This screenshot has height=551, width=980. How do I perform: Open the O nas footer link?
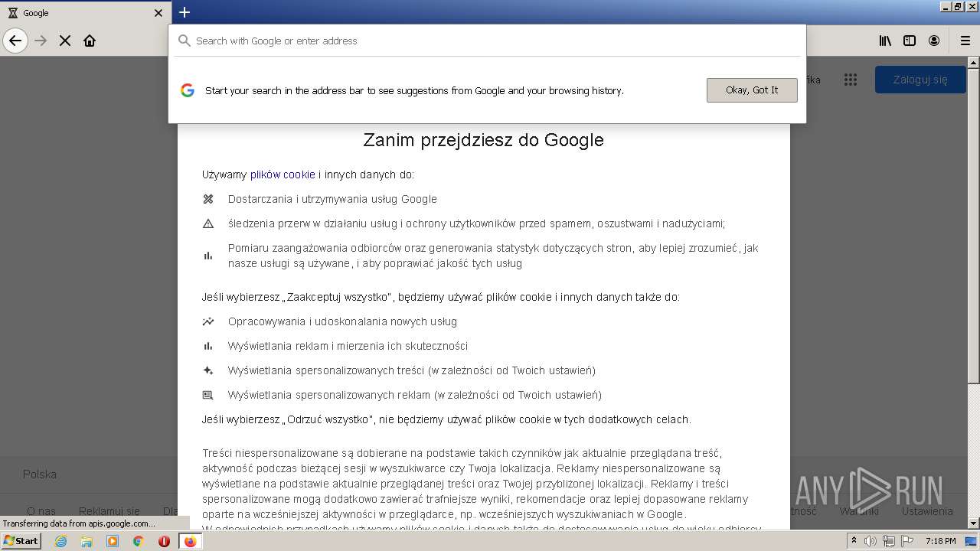point(41,511)
